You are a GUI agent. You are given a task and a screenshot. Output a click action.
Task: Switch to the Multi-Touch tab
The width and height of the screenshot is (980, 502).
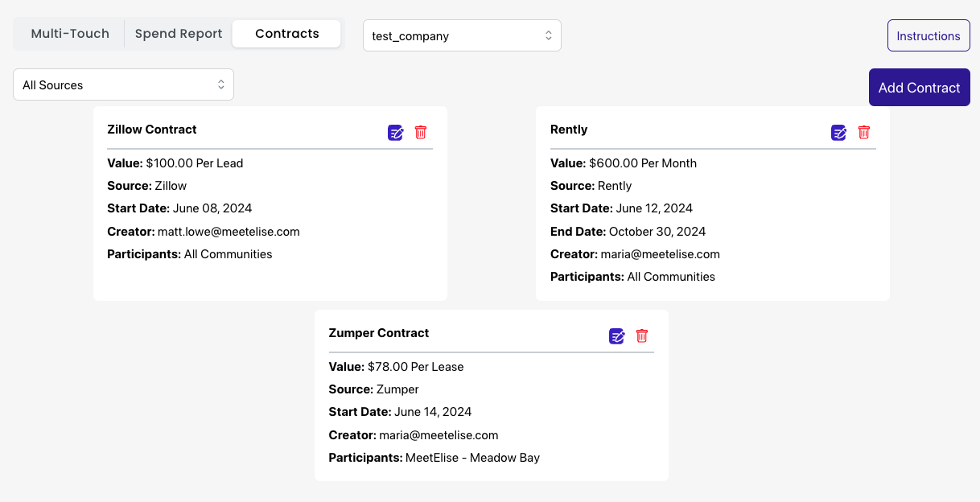click(70, 34)
